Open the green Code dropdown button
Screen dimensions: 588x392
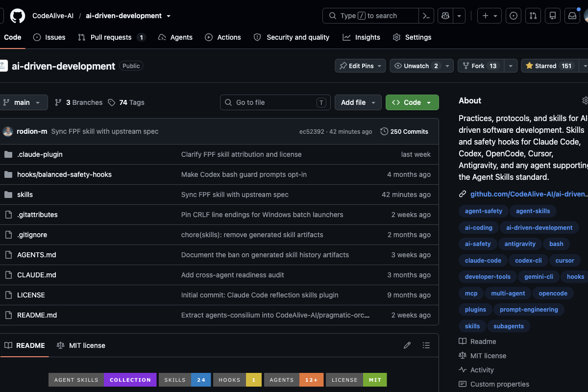412,102
